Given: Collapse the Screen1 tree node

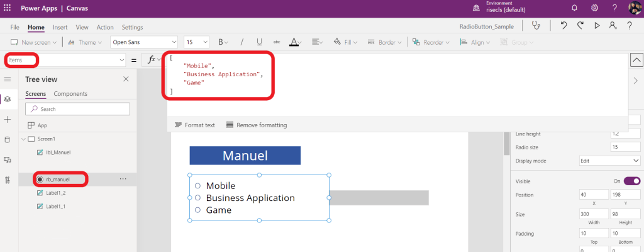Looking at the screenshot, I should pos(23,139).
